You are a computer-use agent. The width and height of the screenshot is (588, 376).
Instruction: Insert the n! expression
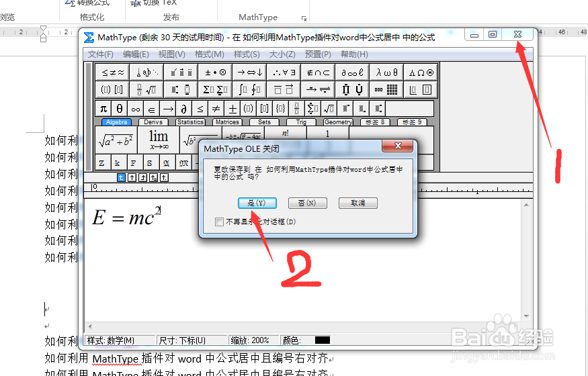286,133
